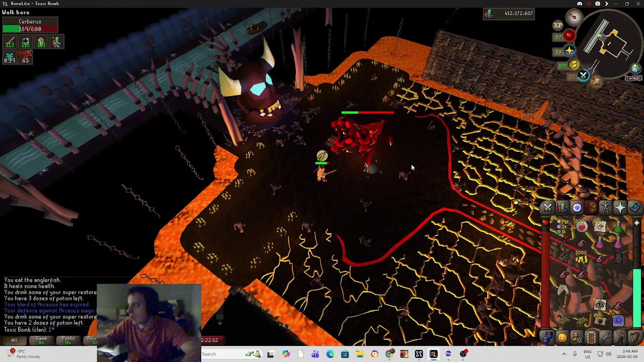Screen dimensions: 644x362
Task: Click the ENG US language indicator
Action: pyautogui.click(x=588, y=354)
